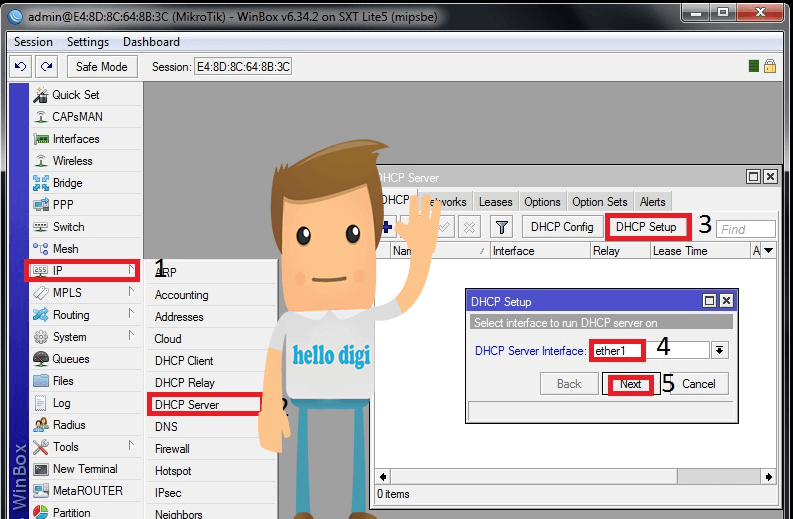Sort by Relay column header
This screenshot has width=793, height=519.
pos(620,251)
